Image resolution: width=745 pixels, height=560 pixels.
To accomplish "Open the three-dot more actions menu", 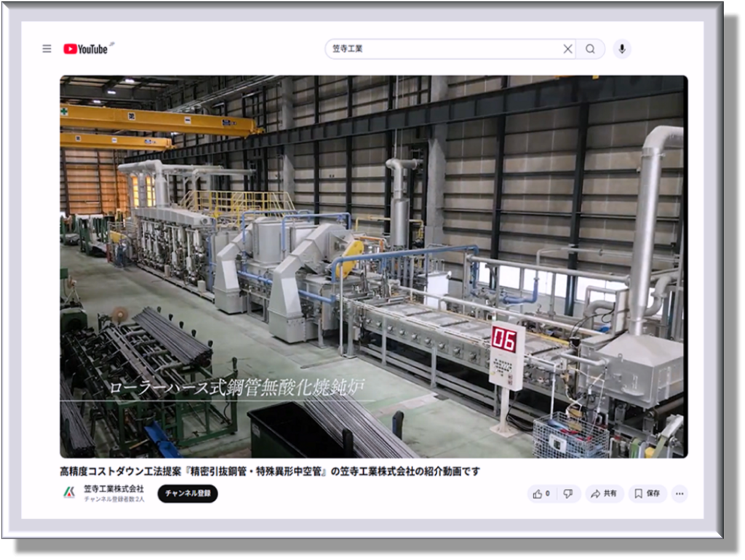I will click(679, 494).
